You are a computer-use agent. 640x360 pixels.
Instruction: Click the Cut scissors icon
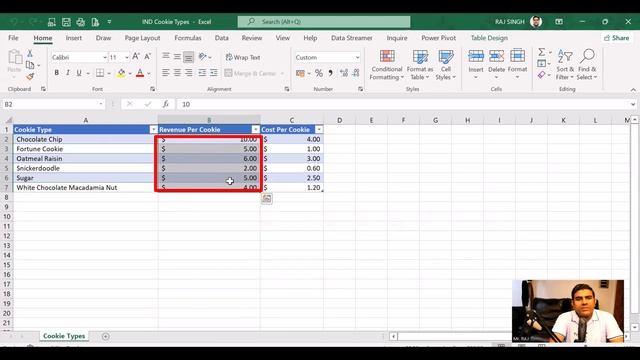tap(30, 53)
